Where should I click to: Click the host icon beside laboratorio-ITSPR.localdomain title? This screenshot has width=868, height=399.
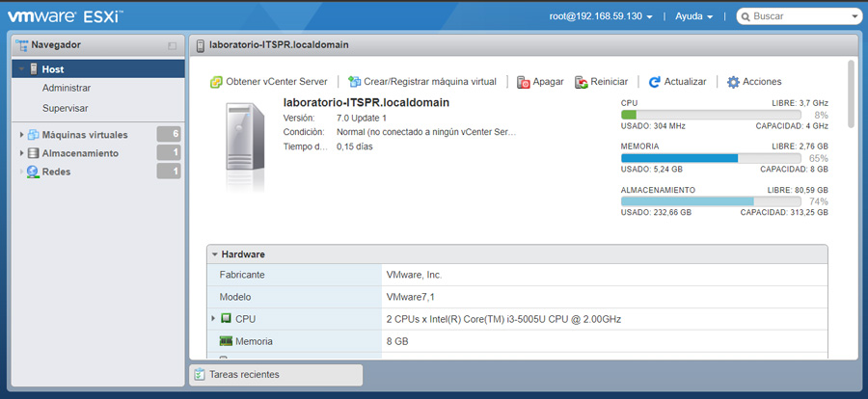[x=201, y=45]
